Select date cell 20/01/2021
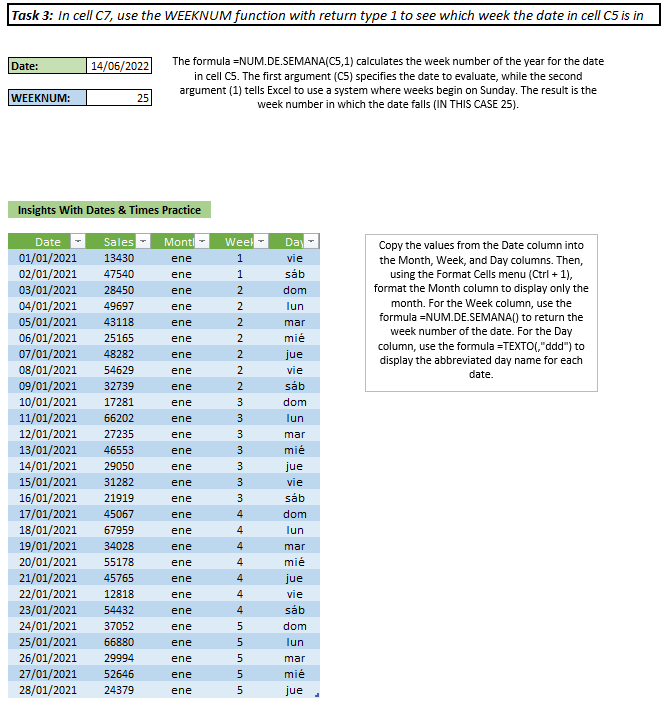The width and height of the screenshot is (664, 702). [x=47, y=562]
